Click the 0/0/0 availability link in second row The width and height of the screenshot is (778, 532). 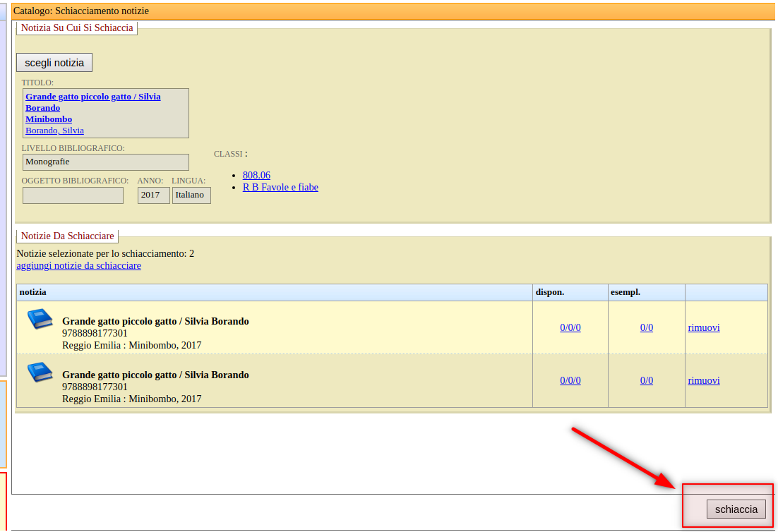570,380
